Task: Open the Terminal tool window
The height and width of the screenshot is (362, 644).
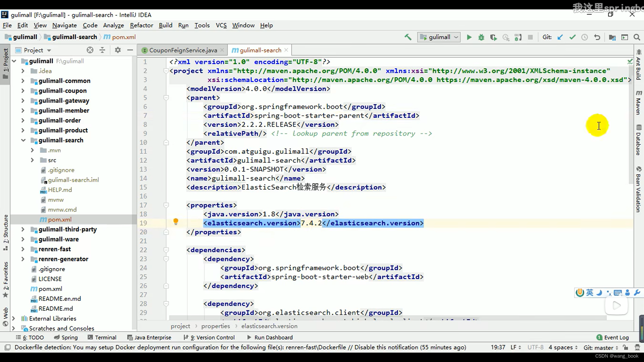Action: click(102, 337)
